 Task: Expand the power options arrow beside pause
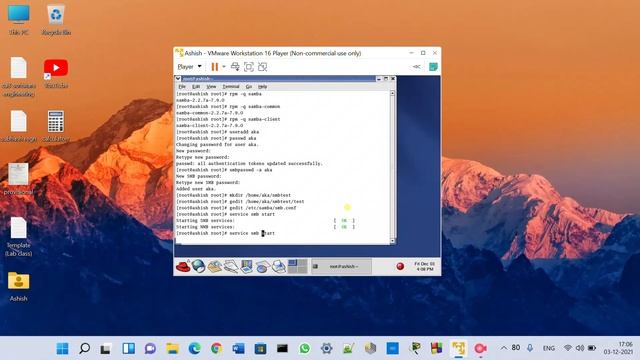tap(224, 67)
